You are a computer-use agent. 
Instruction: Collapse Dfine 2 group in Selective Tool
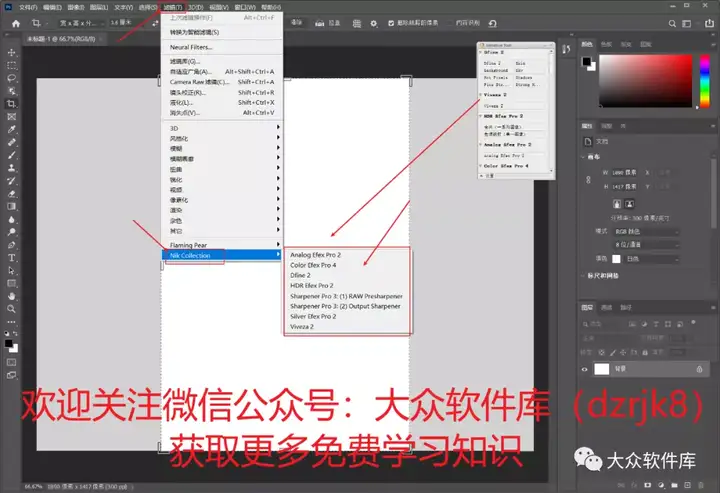click(x=481, y=53)
